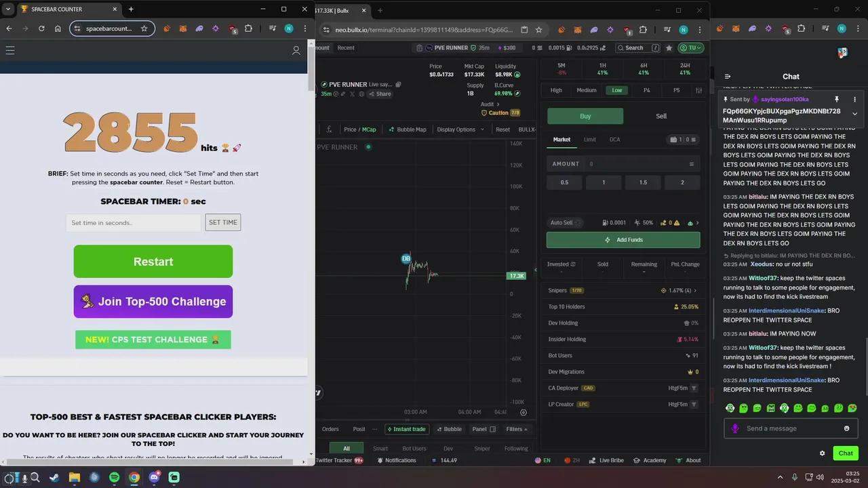
Task: Select the Limit order tab
Action: pos(589,139)
